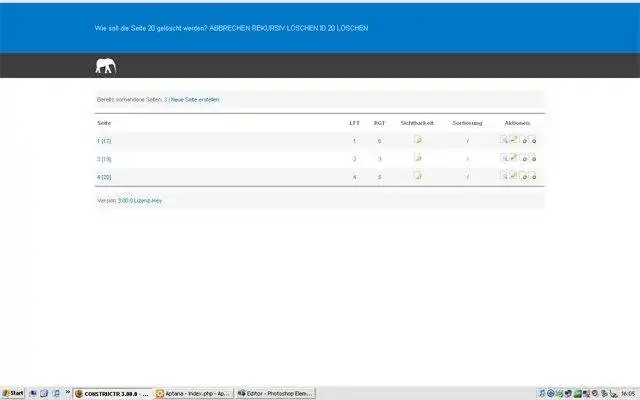
Task: Choose REKURSIV LÖSCHEN in the delete prompt
Action: (284, 28)
